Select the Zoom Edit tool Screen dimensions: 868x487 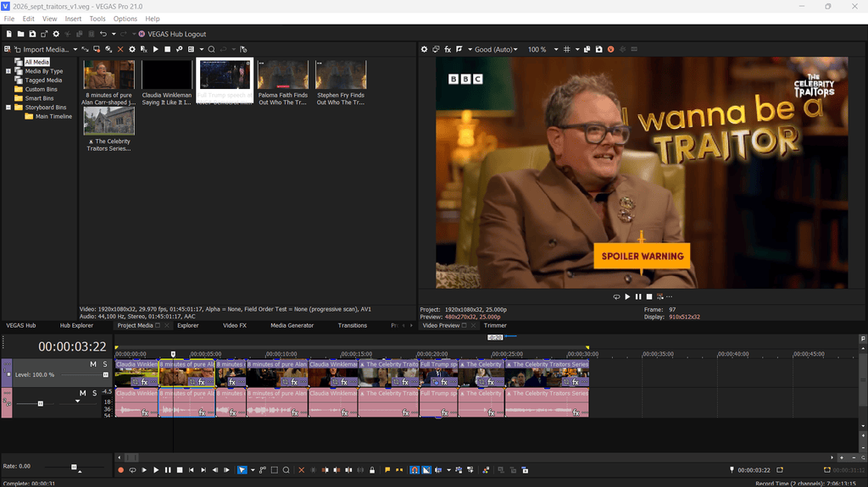287,470
